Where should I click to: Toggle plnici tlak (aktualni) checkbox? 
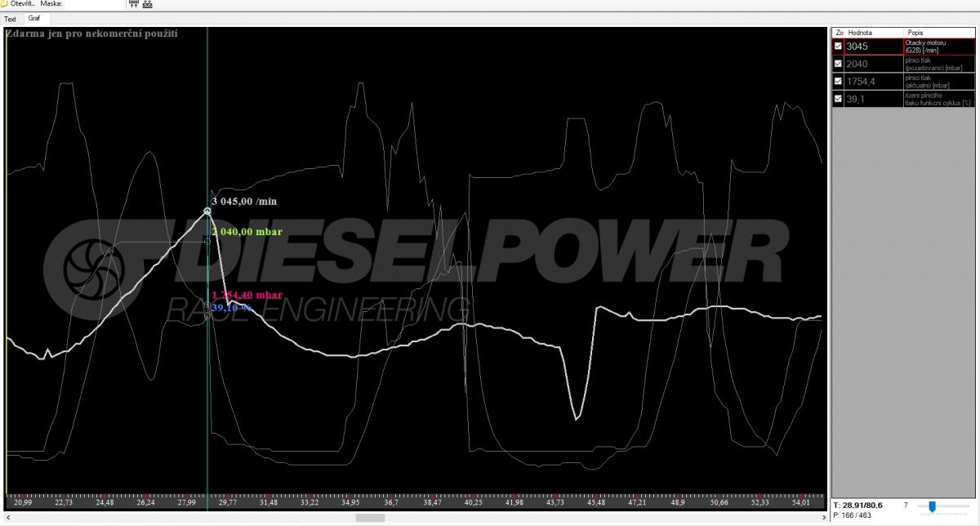click(x=838, y=81)
